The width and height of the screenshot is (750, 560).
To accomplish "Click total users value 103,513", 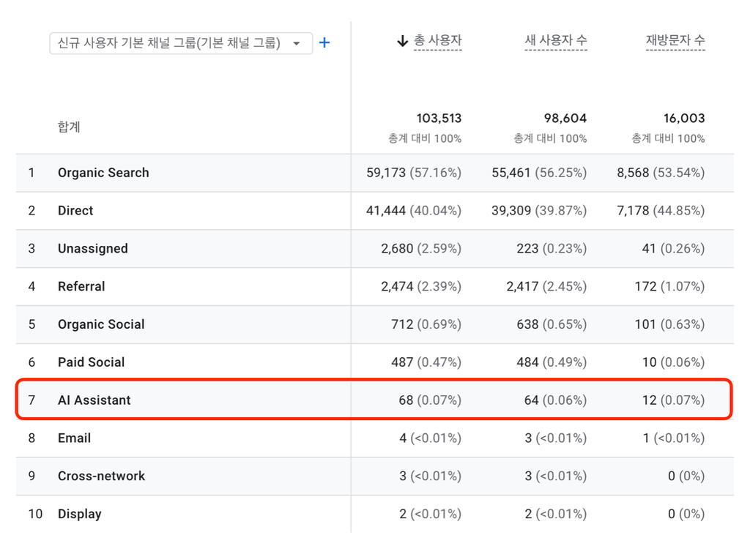I will (x=439, y=118).
